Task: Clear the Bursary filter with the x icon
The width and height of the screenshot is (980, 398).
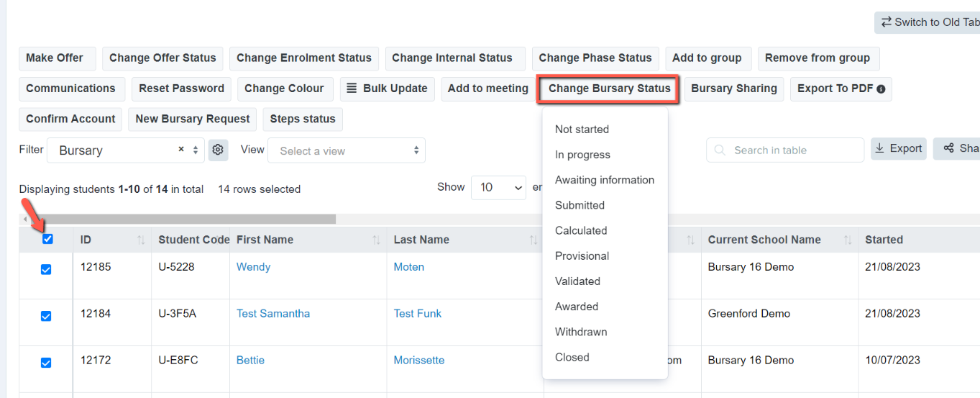Action: tap(181, 150)
